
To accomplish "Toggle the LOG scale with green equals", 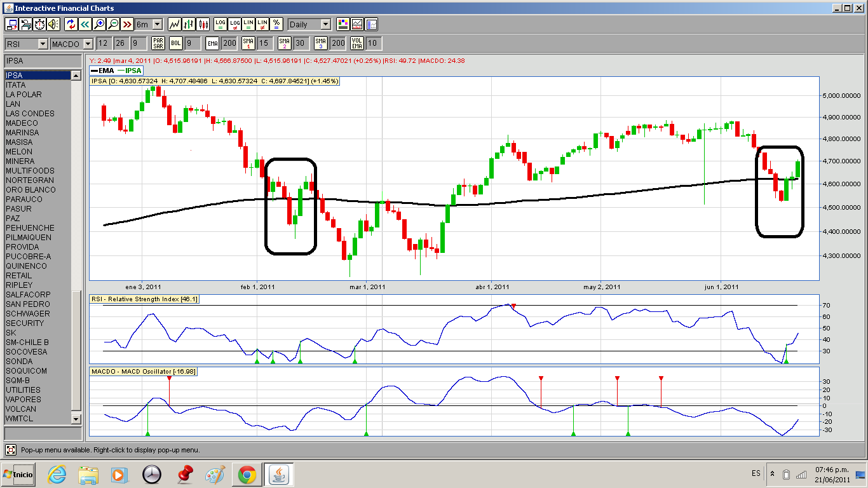I will 220,24.
